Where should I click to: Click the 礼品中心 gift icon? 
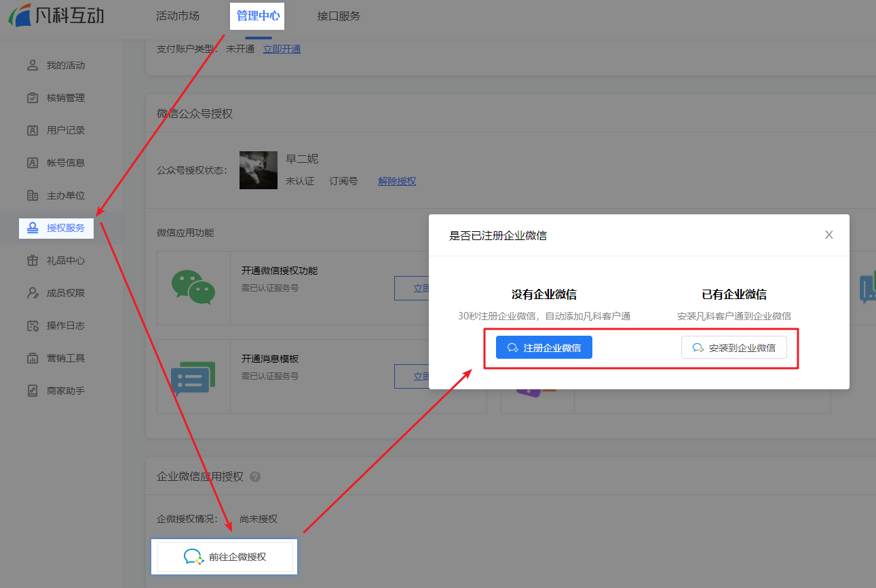[x=32, y=260]
